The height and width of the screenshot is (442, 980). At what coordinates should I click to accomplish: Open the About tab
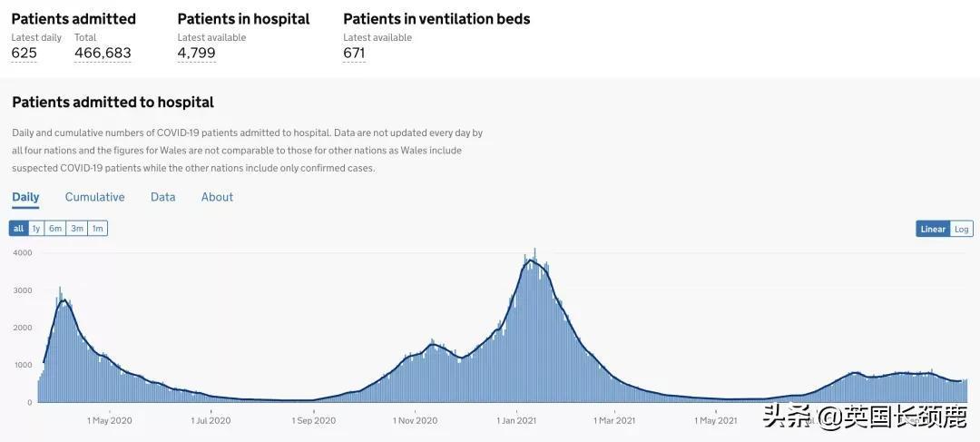tap(217, 197)
